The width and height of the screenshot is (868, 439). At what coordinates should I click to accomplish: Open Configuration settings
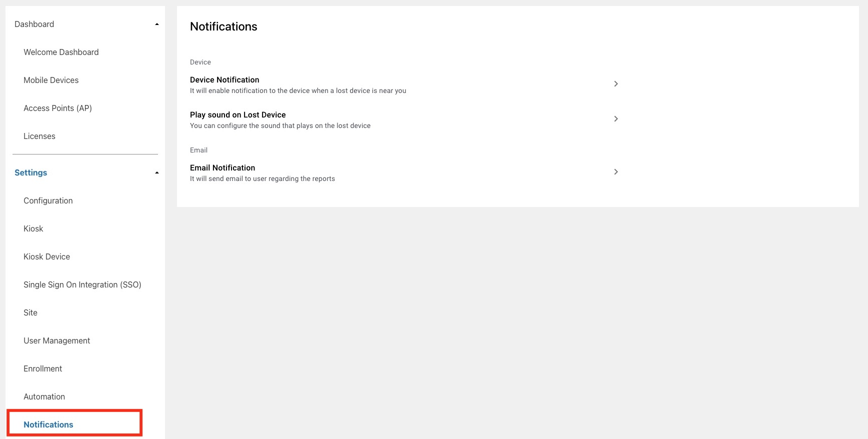[48, 200]
